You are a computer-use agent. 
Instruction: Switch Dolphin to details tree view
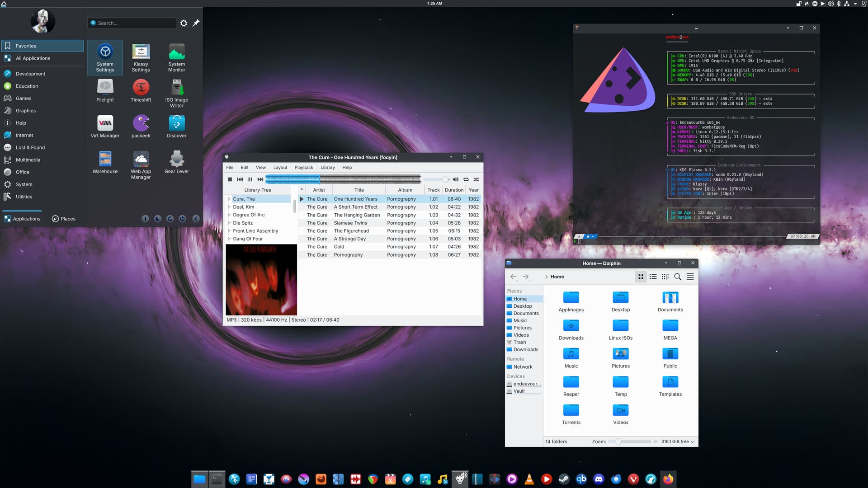point(665,277)
